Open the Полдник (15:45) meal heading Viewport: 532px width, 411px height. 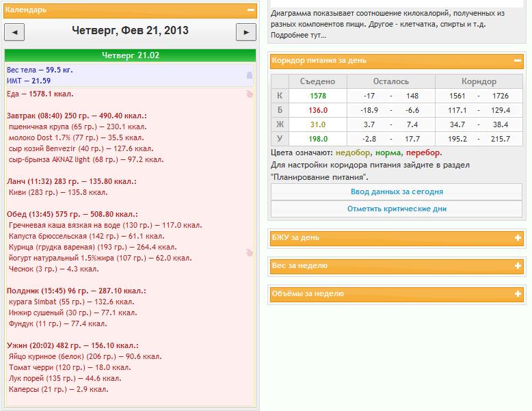(x=77, y=291)
